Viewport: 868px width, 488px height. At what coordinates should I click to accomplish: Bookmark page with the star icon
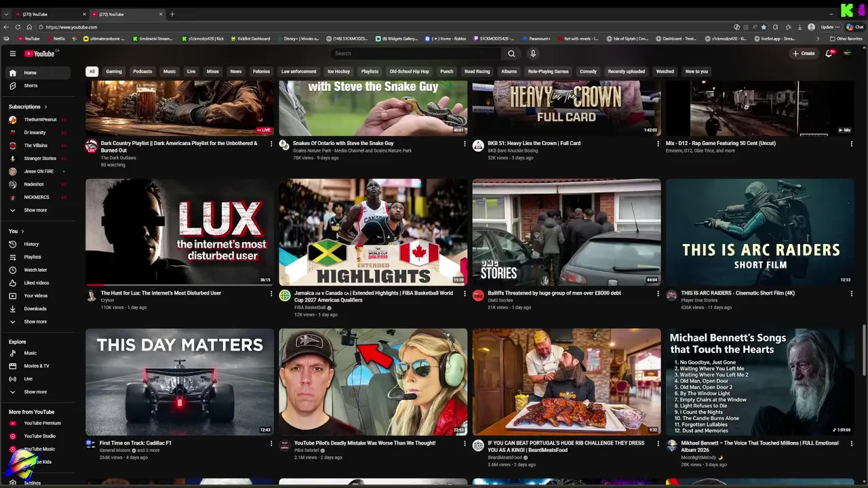(x=764, y=27)
